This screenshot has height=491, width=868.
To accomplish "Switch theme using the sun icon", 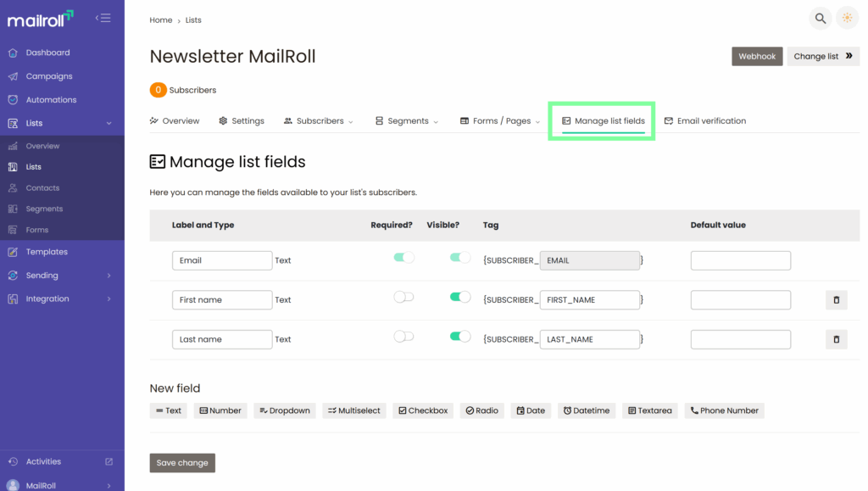I will click(847, 18).
